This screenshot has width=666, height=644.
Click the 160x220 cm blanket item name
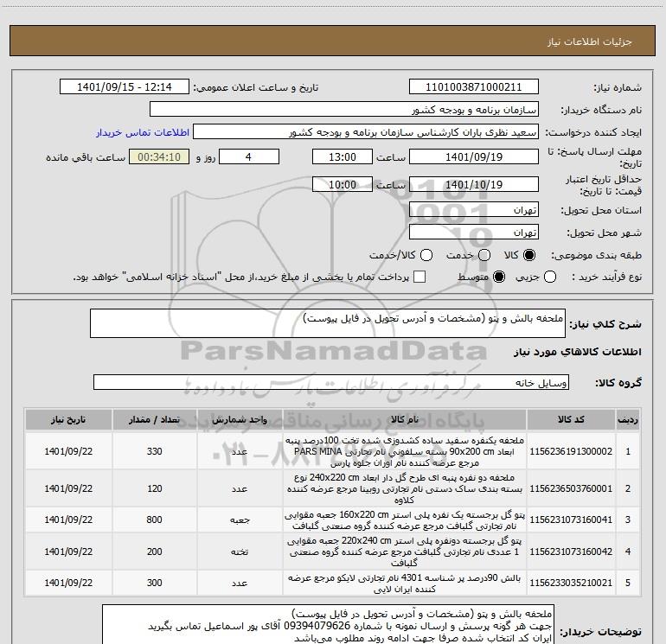pos(405,520)
